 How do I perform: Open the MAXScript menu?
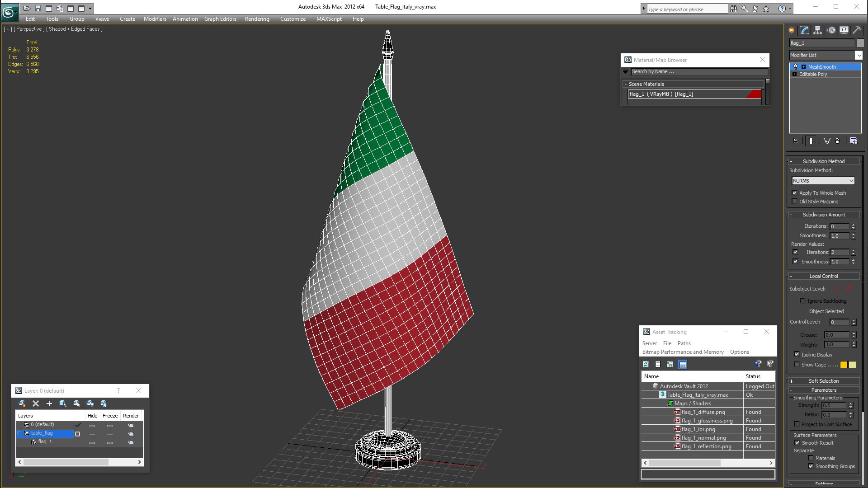click(x=329, y=19)
